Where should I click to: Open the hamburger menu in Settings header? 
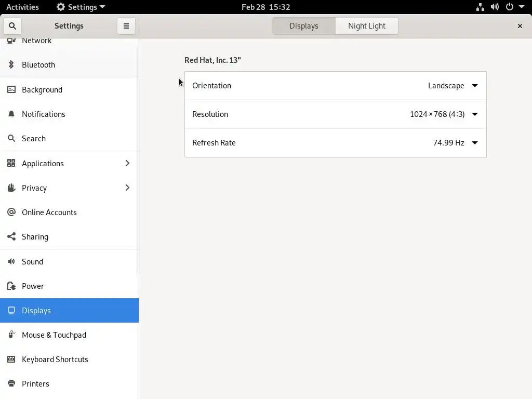point(126,26)
